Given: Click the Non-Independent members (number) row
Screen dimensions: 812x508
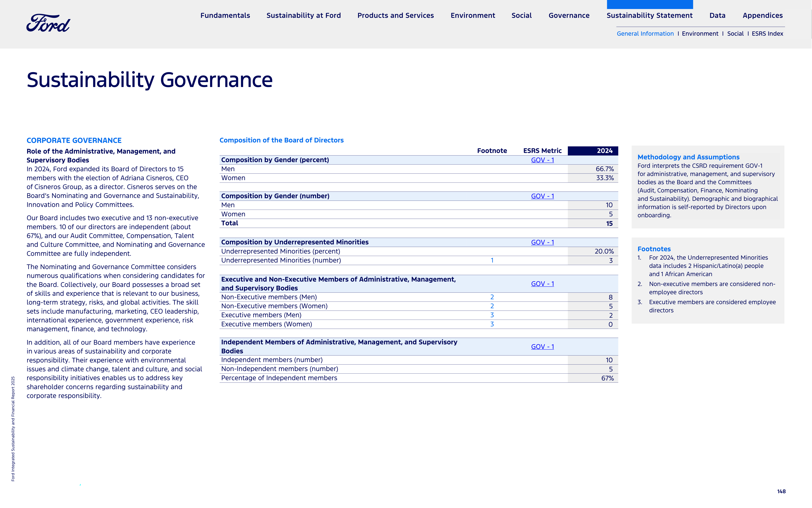Looking at the screenshot, I should pyautogui.click(x=419, y=369).
